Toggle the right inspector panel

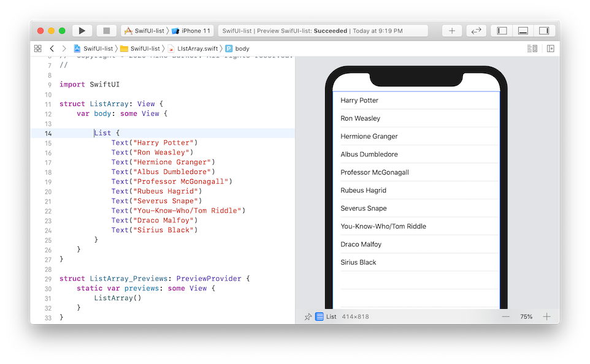[544, 31]
